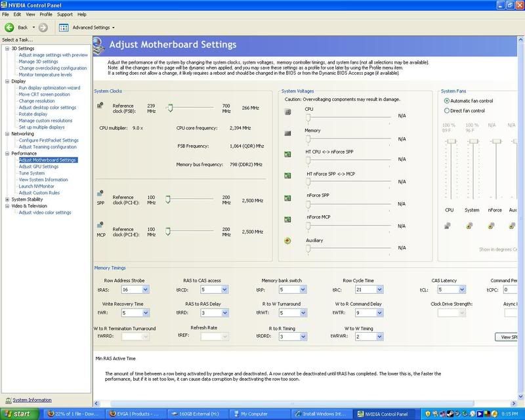Click the CPU voltage chip icon
This screenshot has width=525, height=420.
coord(287,112)
